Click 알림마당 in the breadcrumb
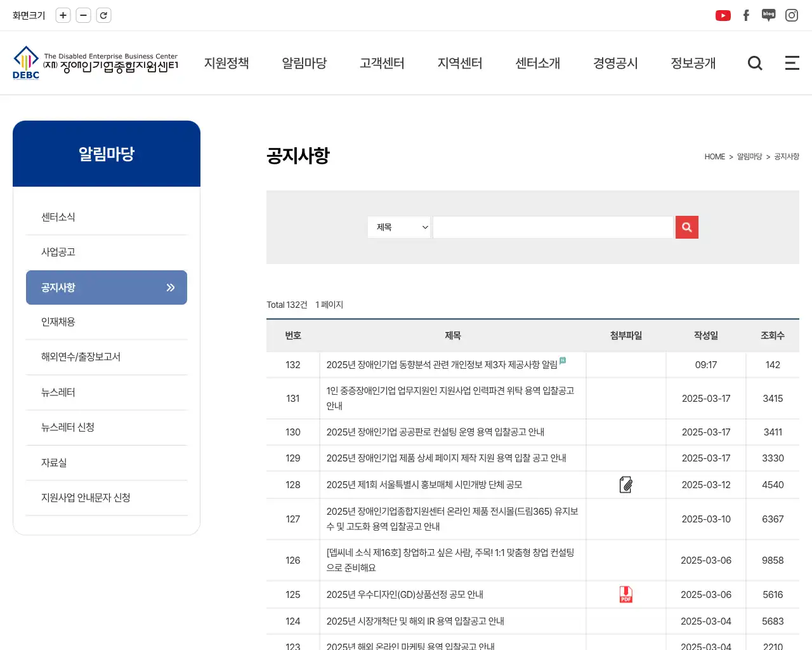 (x=749, y=157)
